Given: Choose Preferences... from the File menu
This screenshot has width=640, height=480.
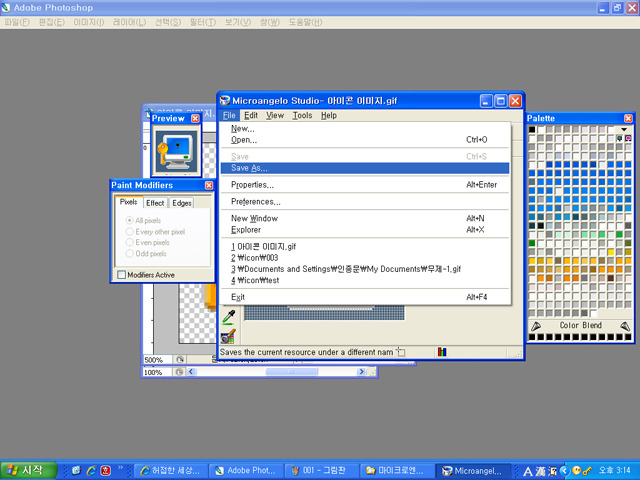Looking at the screenshot, I should pos(365,202).
